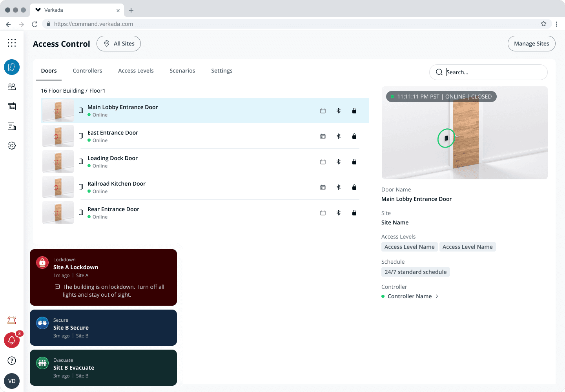This screenshot has width=565, height=392.
Task: Click Rear Entrance Door thumbnail
Action: [x=58, y=212]
